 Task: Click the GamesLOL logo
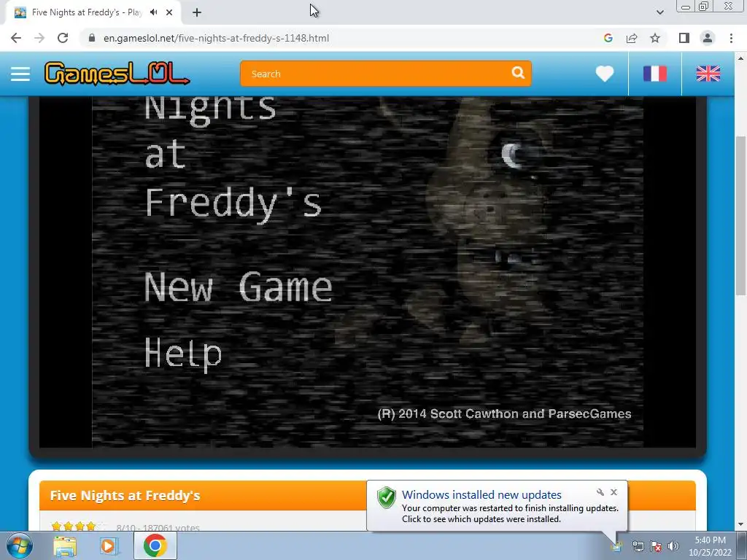(117, 74)
